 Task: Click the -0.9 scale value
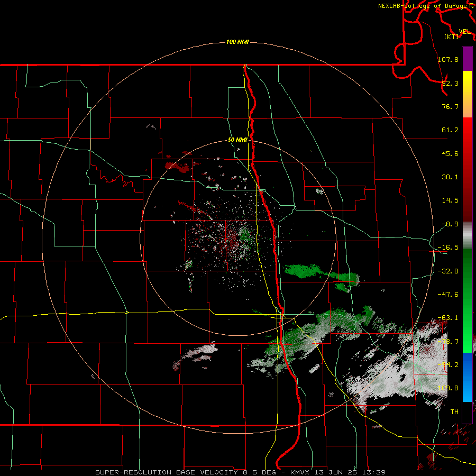click(450, 224)
